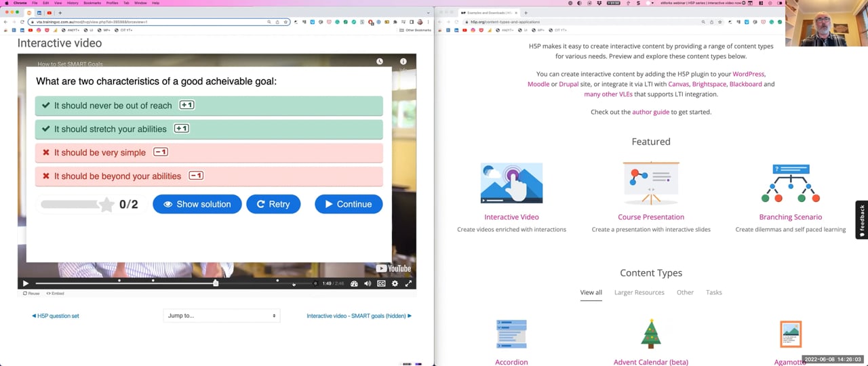Open a new tab in the left browser

tap(60, 13)
